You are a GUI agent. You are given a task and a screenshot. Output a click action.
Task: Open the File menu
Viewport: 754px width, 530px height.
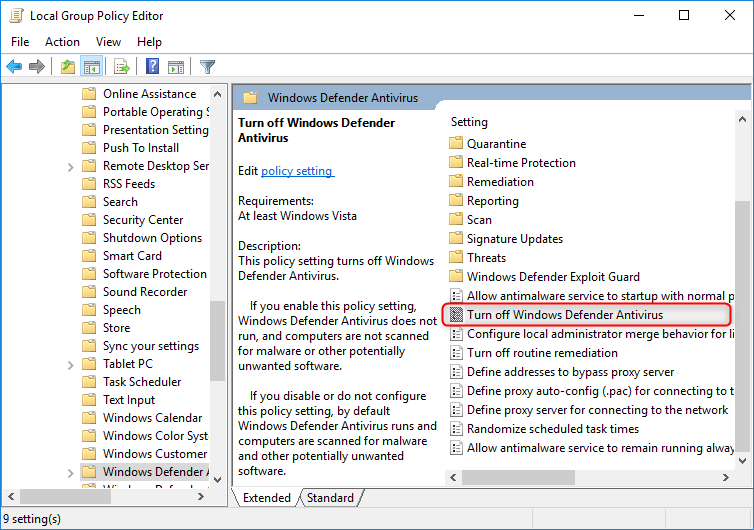[x=20, y=42]
